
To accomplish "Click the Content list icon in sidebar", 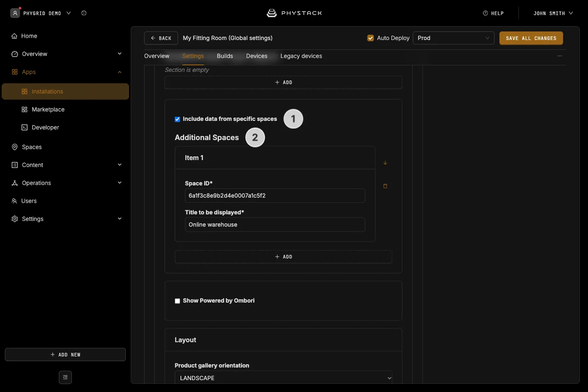I will click(15, 165).
